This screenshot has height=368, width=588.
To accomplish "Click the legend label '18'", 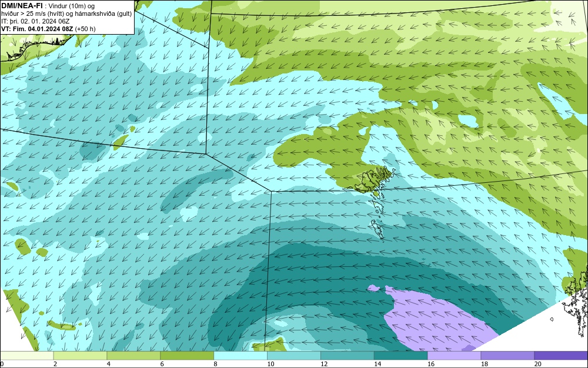I will point(485,364).
